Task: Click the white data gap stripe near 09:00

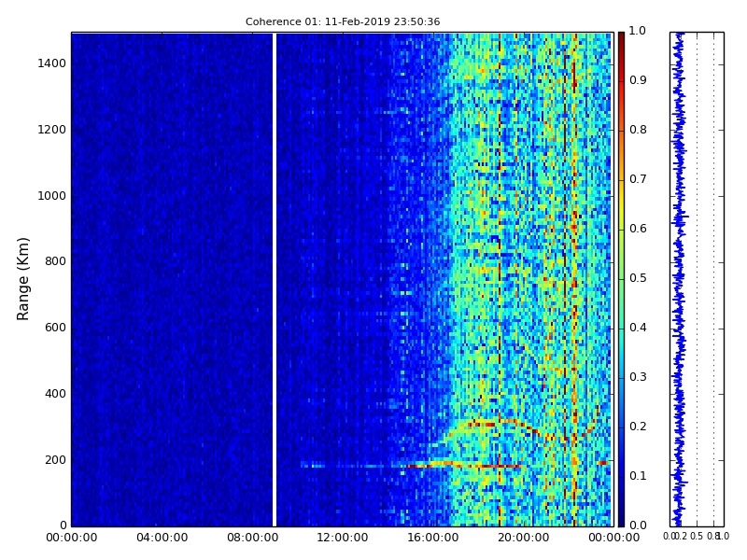Action: 275,279
